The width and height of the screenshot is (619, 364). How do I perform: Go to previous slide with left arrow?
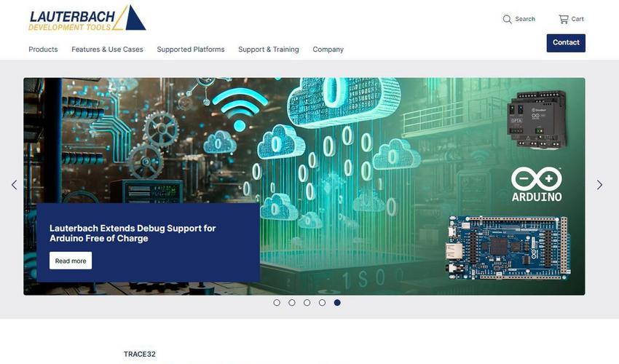[x=15, y=185]
